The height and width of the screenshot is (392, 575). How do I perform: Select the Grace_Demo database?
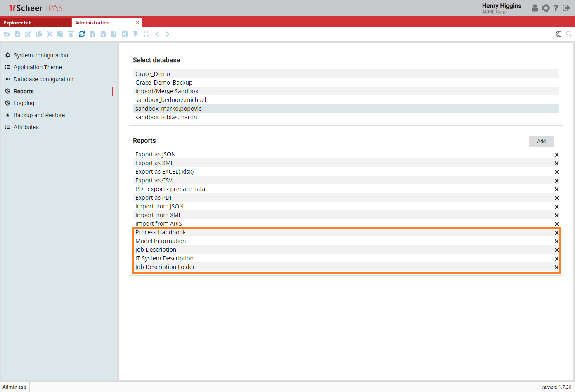153,74
